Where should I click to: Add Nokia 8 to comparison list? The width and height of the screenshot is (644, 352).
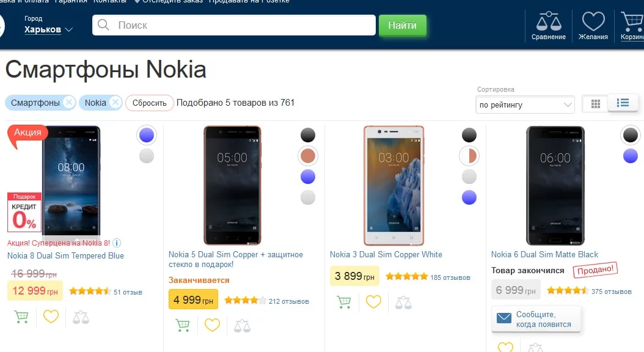coord(81,317)
